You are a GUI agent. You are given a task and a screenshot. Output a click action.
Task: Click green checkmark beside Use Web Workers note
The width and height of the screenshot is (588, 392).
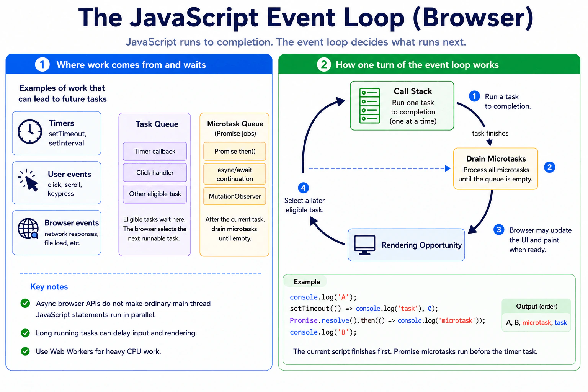[25, 351]
